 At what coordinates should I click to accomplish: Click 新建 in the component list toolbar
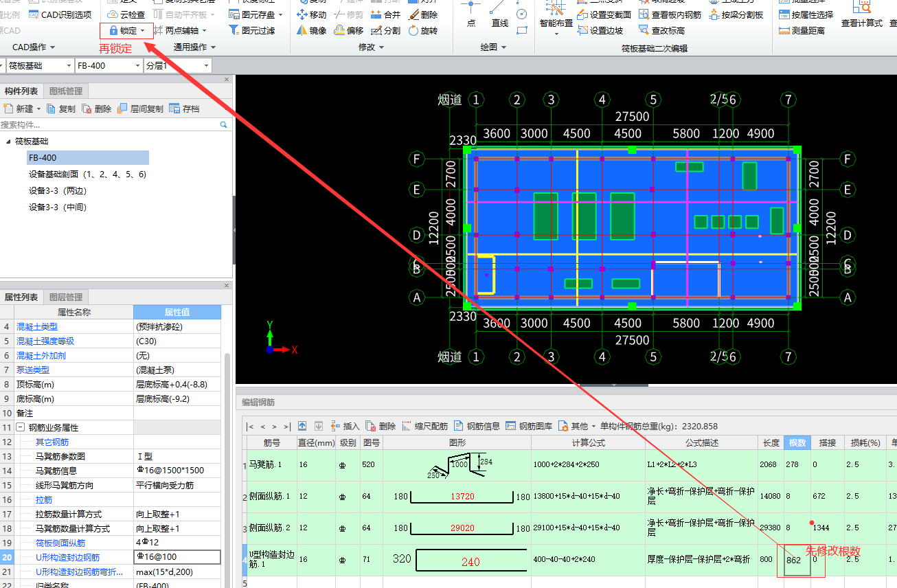point(22,109)
